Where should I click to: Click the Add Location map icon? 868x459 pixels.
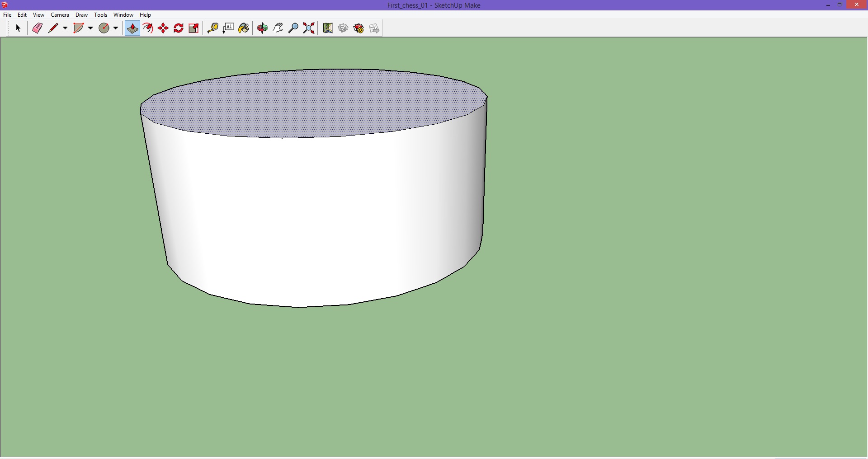pos(328,28)
